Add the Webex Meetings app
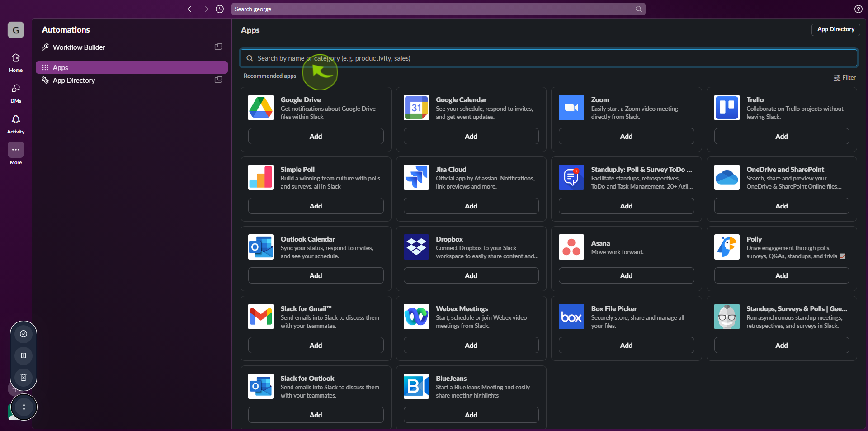The image size is (868, 431). (x=471, y=345)
